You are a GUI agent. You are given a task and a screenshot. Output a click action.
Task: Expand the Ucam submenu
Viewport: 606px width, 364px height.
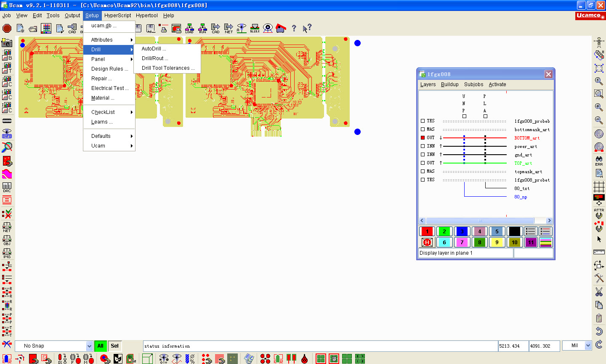point(109,146)
